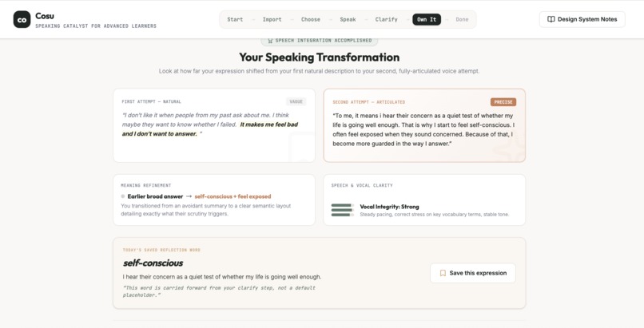Screen dimensions: 644x328
Task: Click the 'self-conscious' reflection word heading
Action: 153,263
